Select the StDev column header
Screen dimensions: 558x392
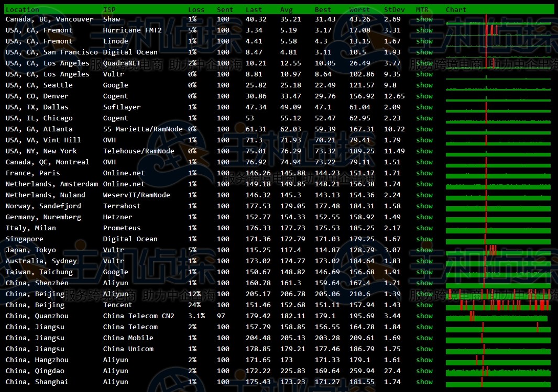click(392, 9)
